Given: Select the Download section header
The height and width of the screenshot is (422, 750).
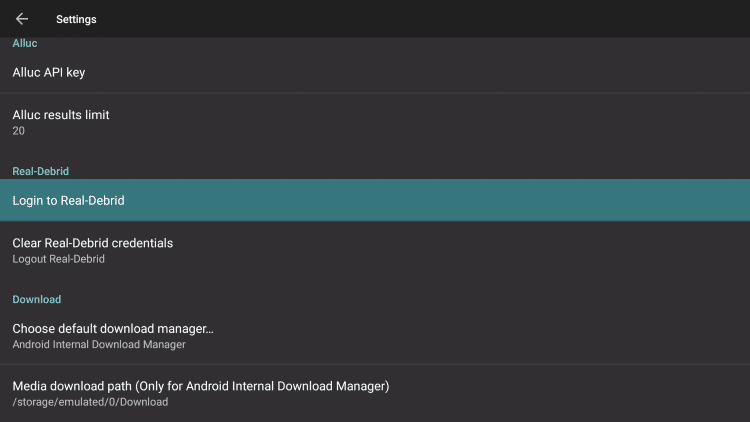Looking at the screenshot, I should [x=37, y=300].
